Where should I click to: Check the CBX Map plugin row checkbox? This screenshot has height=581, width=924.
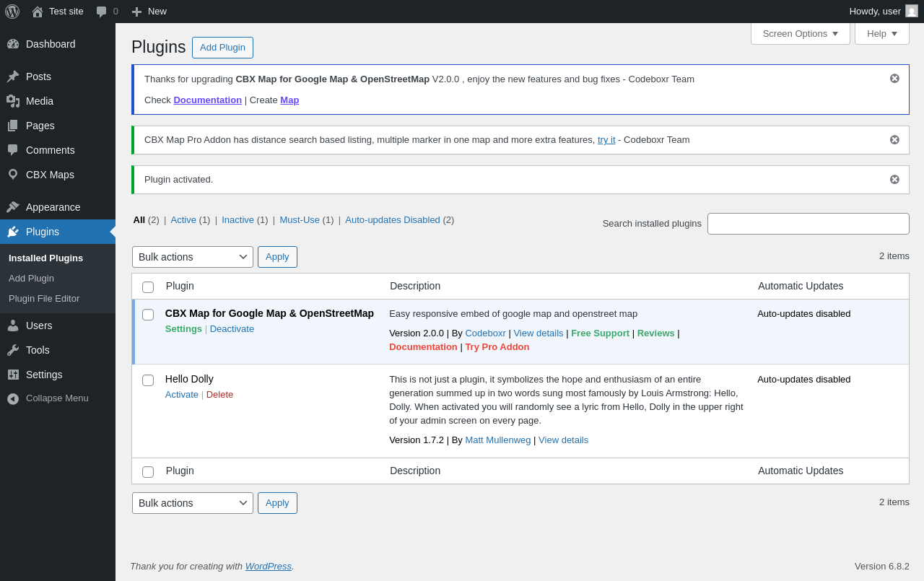(148, 315)
